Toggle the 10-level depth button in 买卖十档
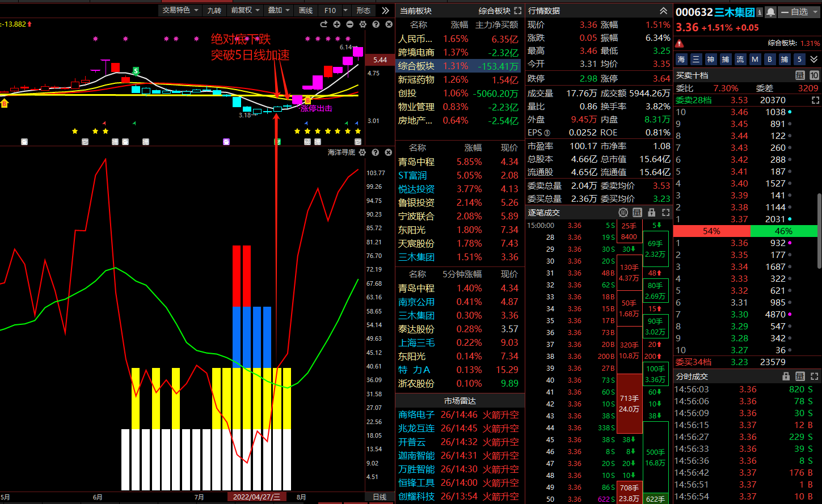The width and height of the screenshot is (822, 504). 814,75
